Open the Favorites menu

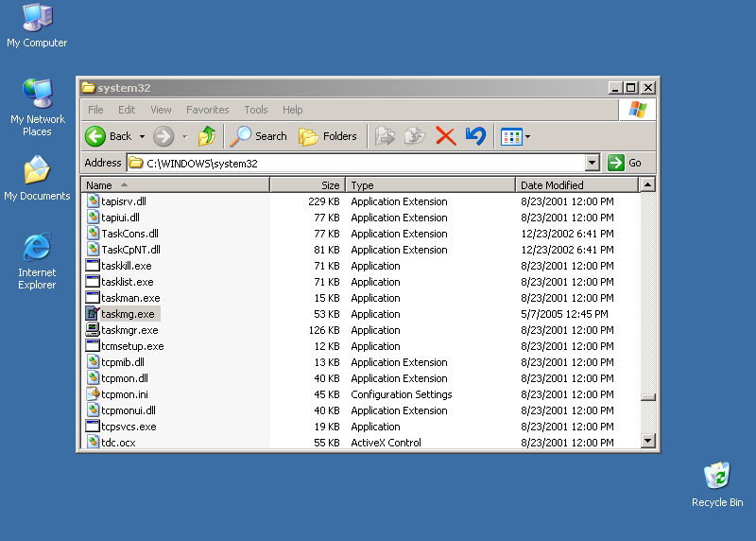pyautogui.click(x=207, y=110)
